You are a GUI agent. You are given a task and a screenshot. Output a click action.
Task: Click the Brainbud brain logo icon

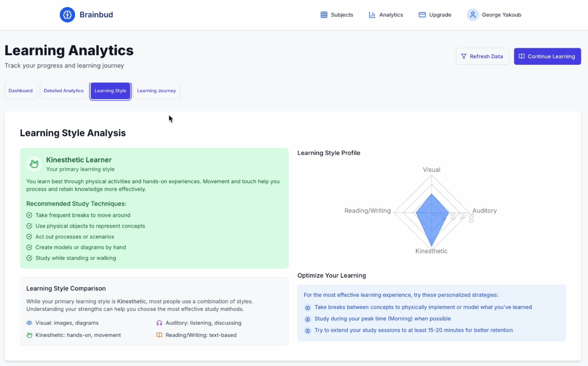pyautogui.click(x=67, y=15)
